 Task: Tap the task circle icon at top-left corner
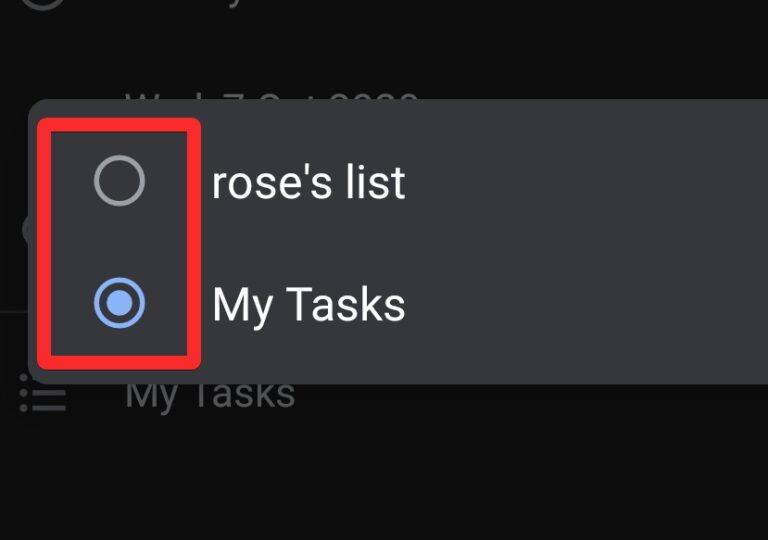pyautogui.click(x=40, y=5)
